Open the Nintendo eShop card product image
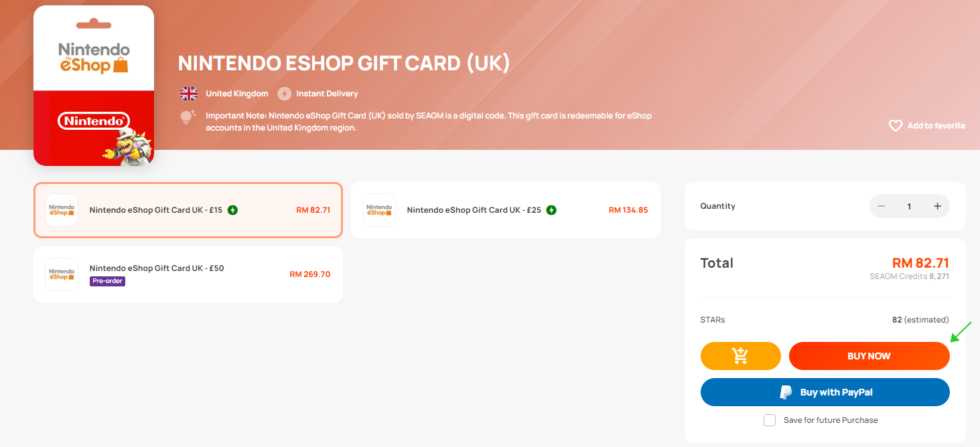This screenshot has height=447, width=980. point(94,86)
